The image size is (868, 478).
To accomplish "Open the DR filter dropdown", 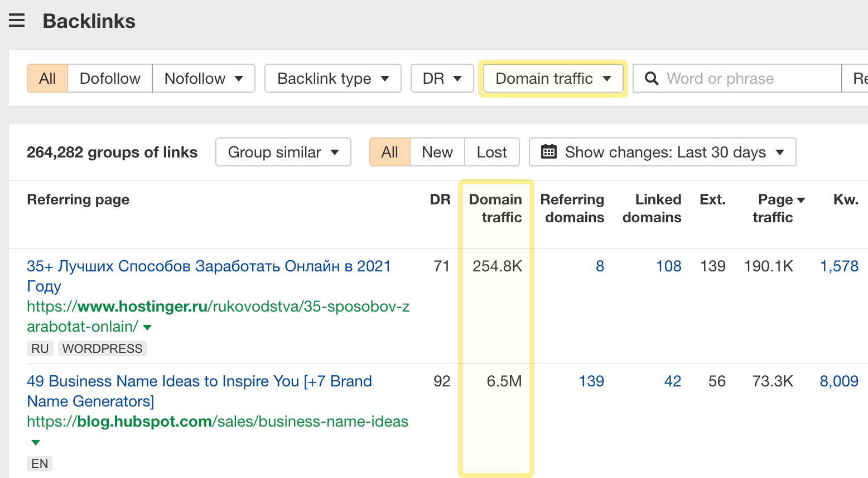I will pyautogui.click(x=442, y=79).
